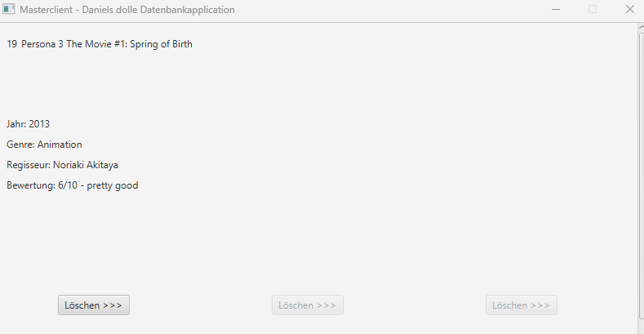Close the Datenbankapplication window
This screenshot has width=644, height=334.
click(629, 10)
